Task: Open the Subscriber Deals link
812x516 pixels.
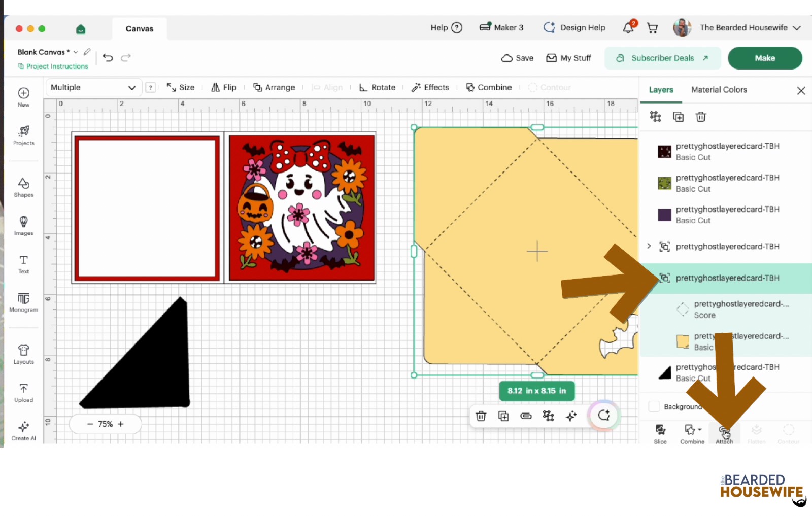Action: (x=662, y=58)
